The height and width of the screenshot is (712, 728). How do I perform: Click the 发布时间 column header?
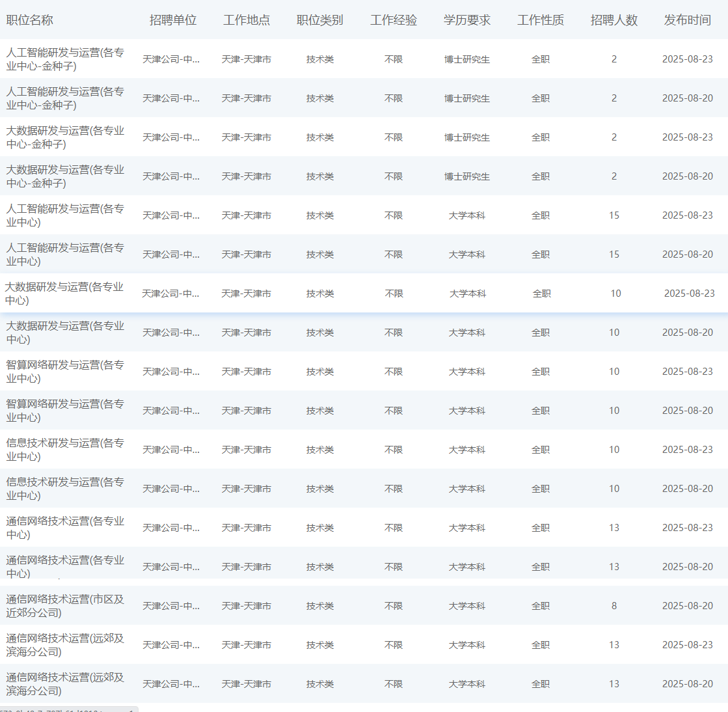tap(687, 20)
